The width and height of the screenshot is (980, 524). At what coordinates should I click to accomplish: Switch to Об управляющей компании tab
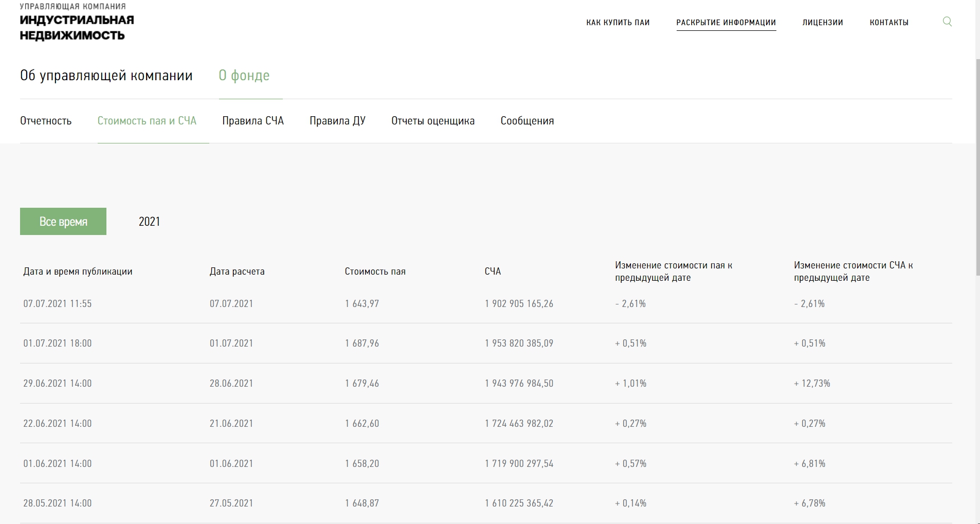[x=106, y=76]
